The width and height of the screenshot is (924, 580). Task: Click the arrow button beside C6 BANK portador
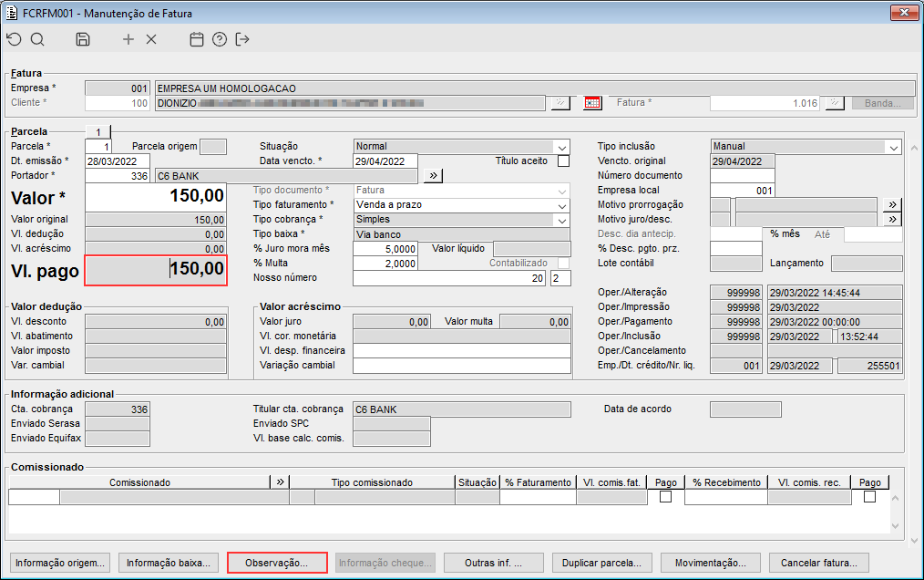point(433,176)
